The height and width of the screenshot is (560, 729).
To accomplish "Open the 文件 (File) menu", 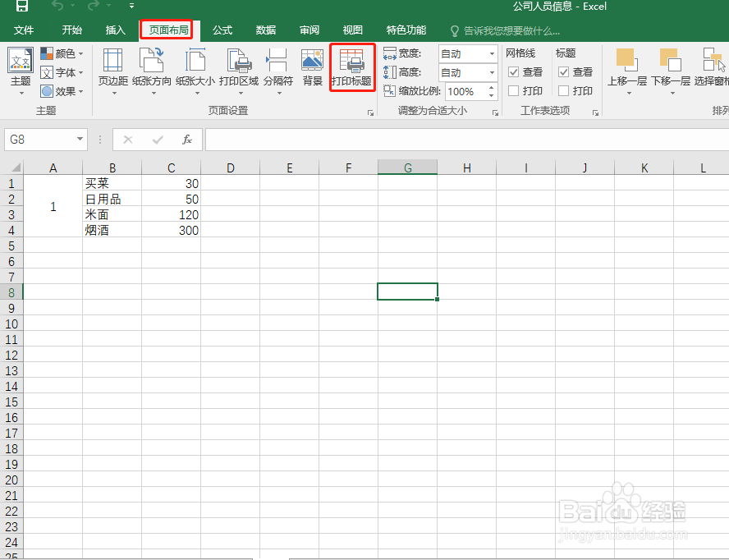I will [25, 29].
